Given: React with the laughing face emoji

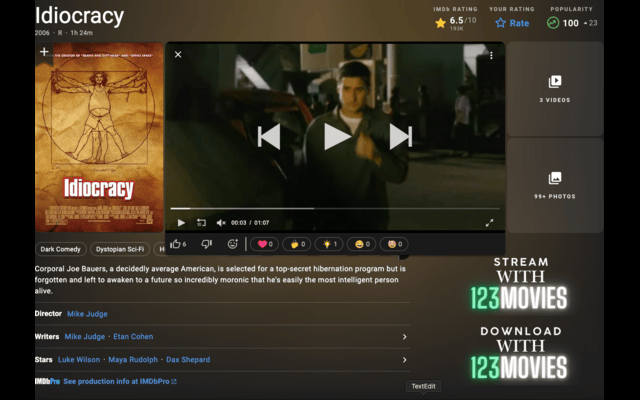Looking at the screenshot, I should tap(361, 244).
